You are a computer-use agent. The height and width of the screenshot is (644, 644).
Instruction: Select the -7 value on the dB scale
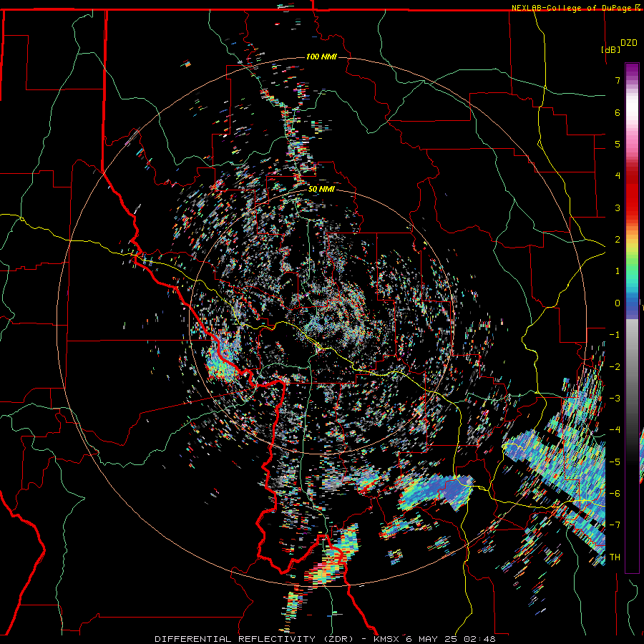point(615,525)
